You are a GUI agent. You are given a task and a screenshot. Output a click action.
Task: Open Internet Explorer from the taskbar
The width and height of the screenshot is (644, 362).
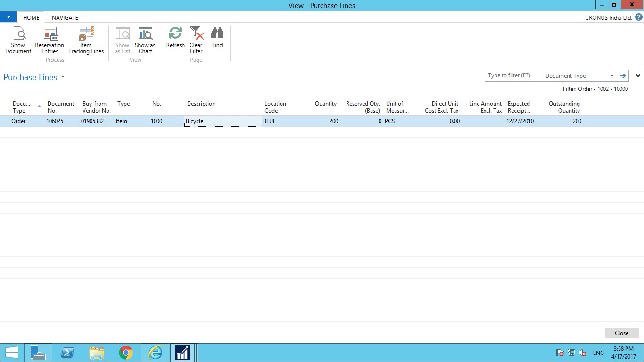click(x=155, y=353)
